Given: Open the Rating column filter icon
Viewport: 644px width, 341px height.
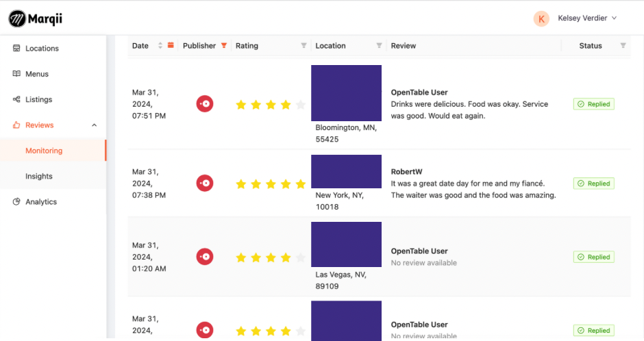Looking at the screenshot, I should 304,46.
